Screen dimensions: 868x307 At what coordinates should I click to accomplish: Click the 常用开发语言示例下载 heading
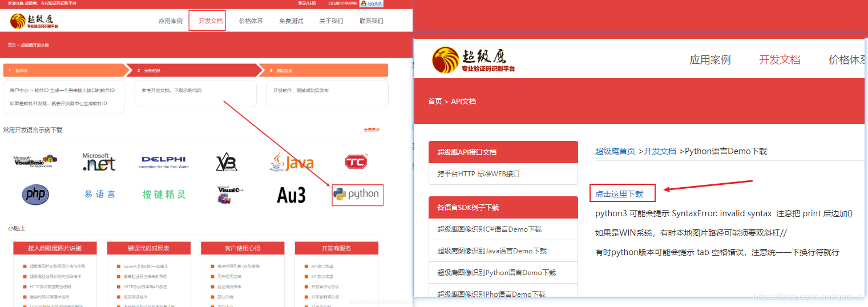pos(33,130)
